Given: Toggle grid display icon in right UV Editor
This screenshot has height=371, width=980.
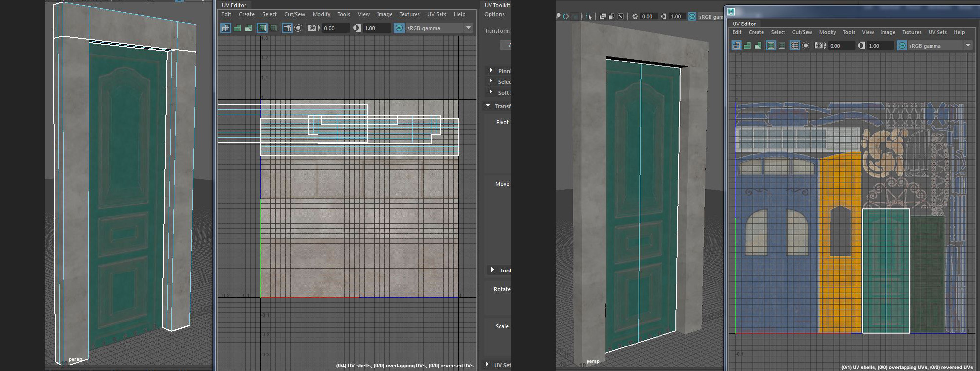Looking at the screenshot, I should pos(795,45).
